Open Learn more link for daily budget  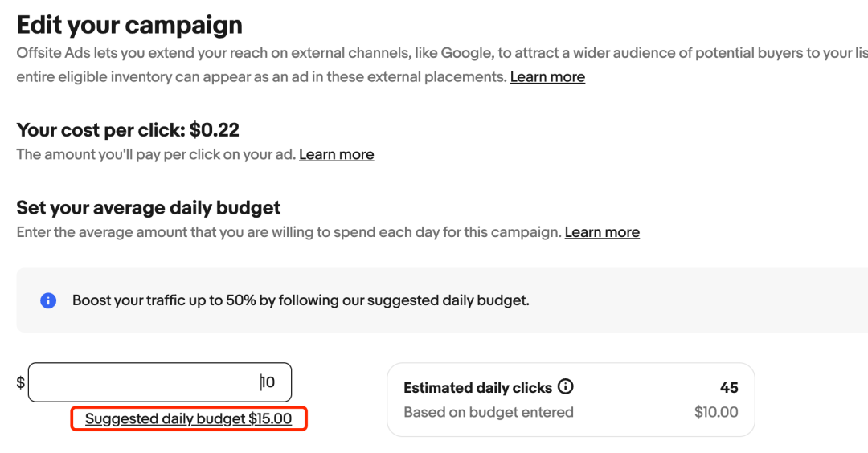[602, 232]
